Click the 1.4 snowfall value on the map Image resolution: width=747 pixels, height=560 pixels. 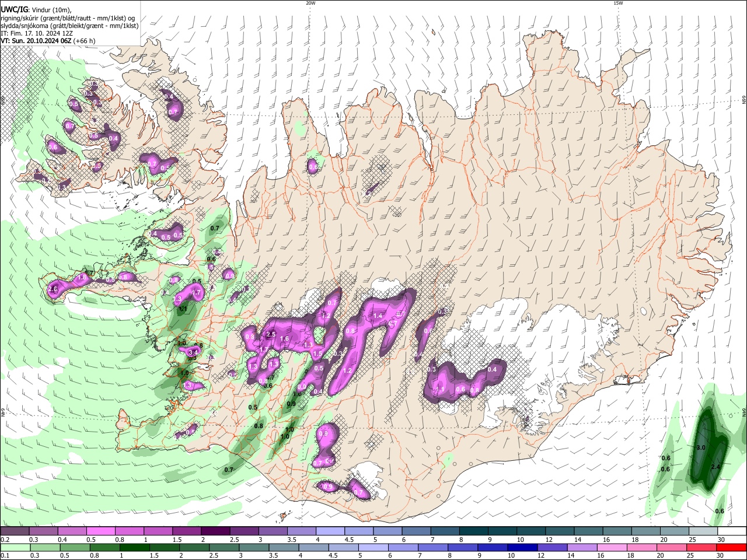click(378, 316)
